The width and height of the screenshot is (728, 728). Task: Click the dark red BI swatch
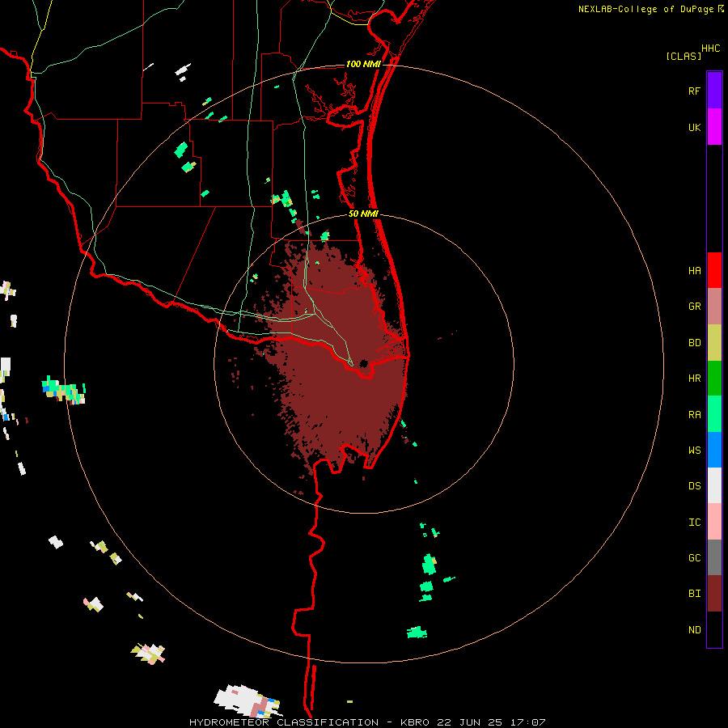(714, 594)
